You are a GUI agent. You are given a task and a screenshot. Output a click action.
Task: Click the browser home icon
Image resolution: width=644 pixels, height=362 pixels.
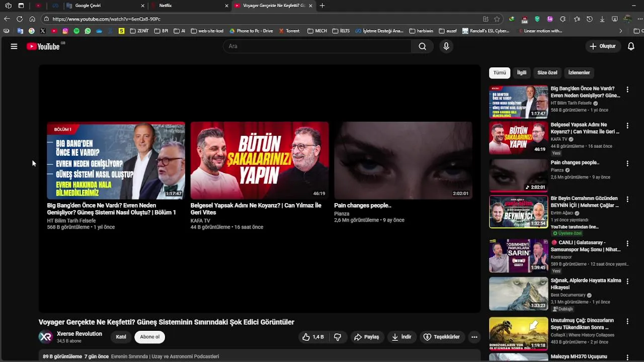32,19
